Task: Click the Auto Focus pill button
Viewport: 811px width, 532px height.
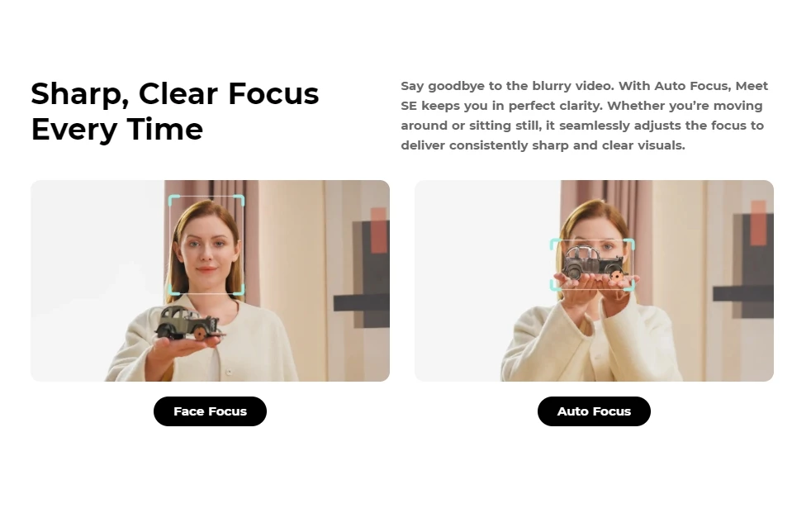Action: 594,411
